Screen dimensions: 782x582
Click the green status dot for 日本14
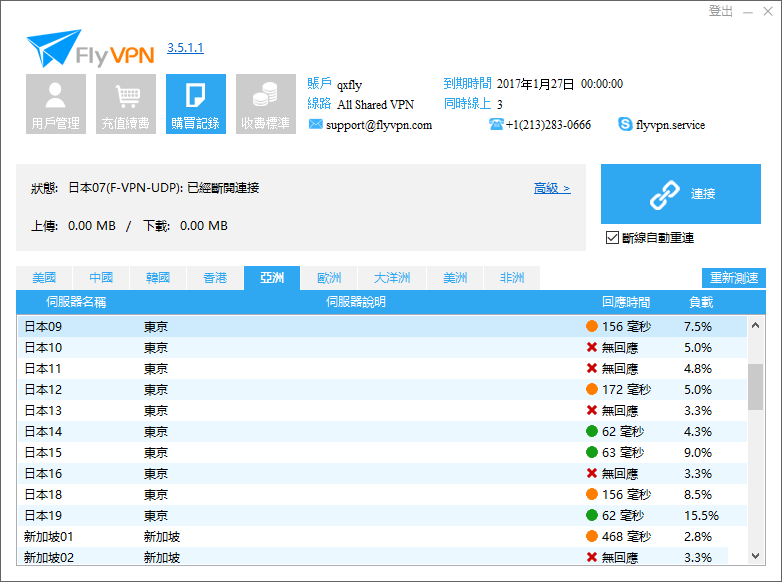coord(592,431)
